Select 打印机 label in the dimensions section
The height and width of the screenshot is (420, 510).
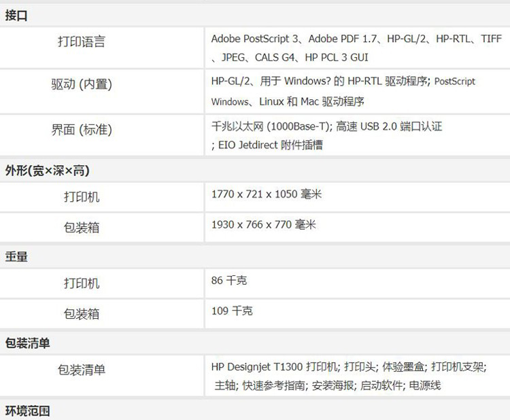[82, 197]
